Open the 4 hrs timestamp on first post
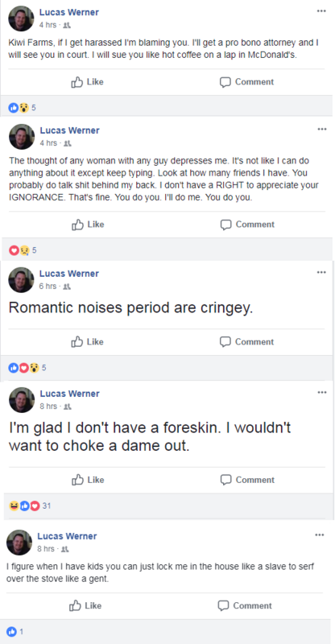The height and width of the screenshot is (644, 335). pos(48,25)
